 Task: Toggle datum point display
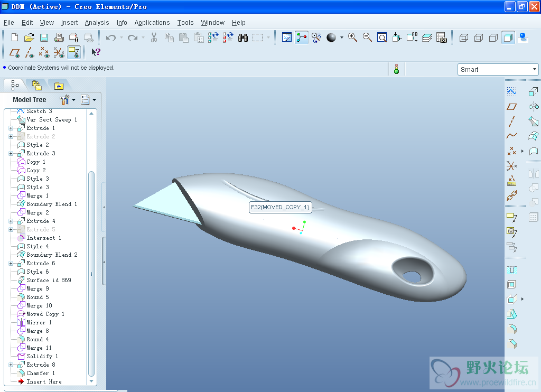click(x=44, y=52)
